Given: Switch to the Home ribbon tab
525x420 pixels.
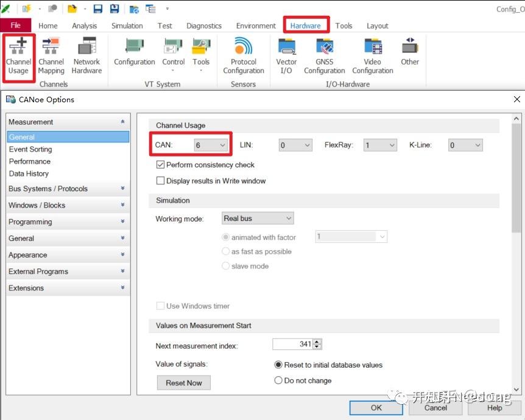Looking at the screenshot, I should tap(48, 26).
